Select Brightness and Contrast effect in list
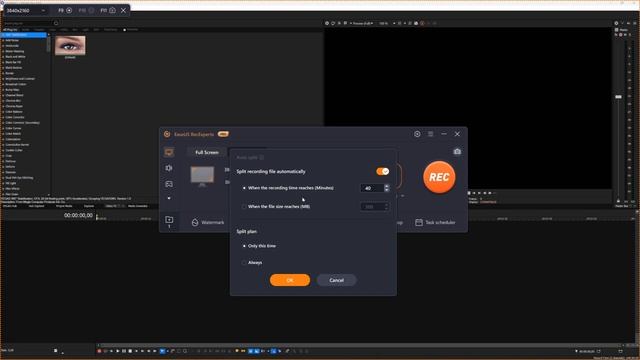 tap(20, 79)
